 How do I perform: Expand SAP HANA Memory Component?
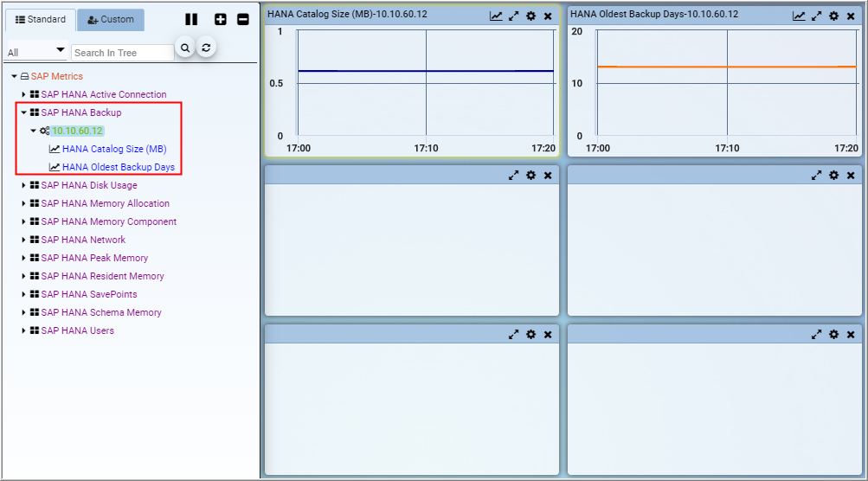tap(24, 221)
